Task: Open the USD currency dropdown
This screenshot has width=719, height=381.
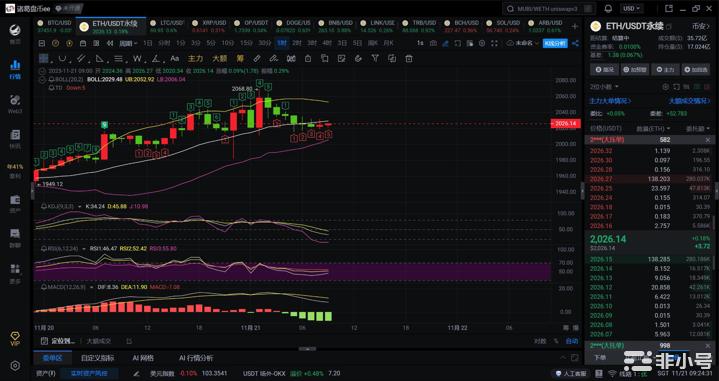Action: (631, 8)
